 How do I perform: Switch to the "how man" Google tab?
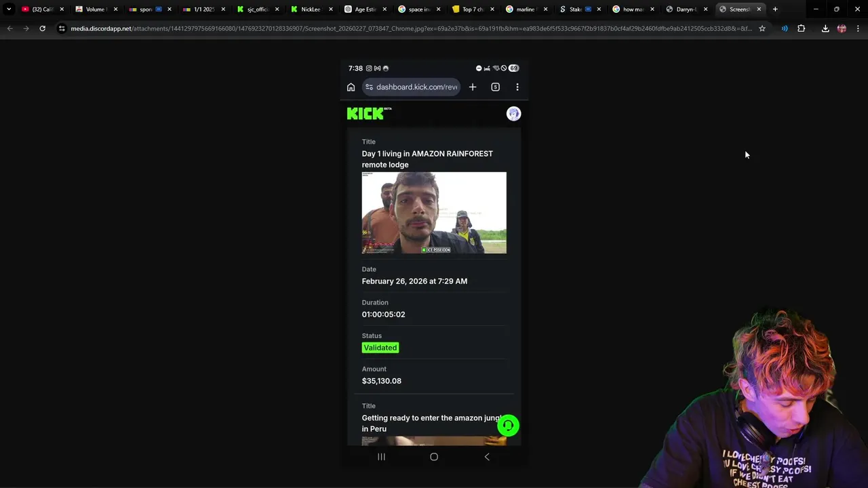tap(634, 9)
